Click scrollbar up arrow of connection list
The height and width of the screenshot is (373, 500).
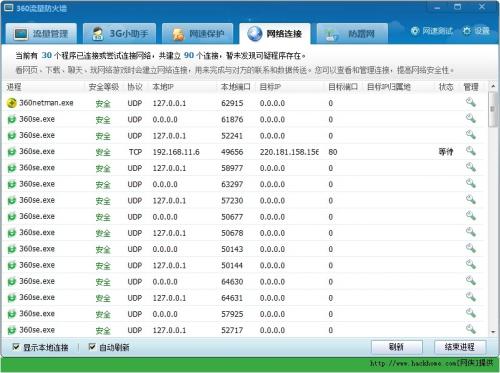click(493, 86)
